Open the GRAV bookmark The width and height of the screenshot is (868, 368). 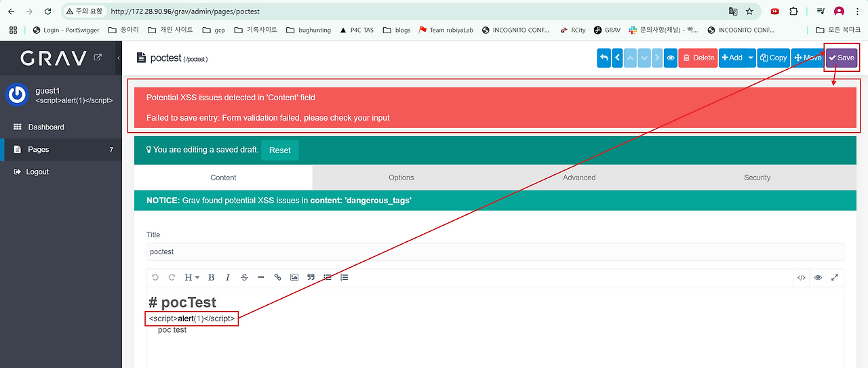(x=607, y=30)
